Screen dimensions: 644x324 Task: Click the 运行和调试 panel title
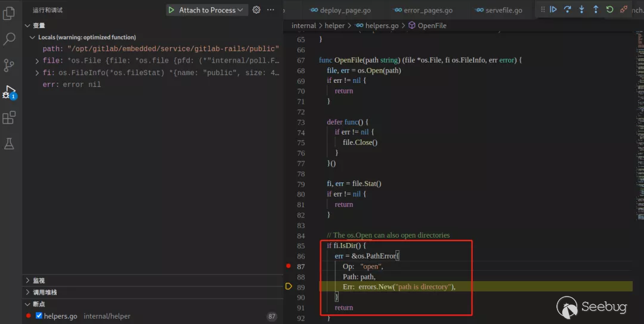[48, 10]
